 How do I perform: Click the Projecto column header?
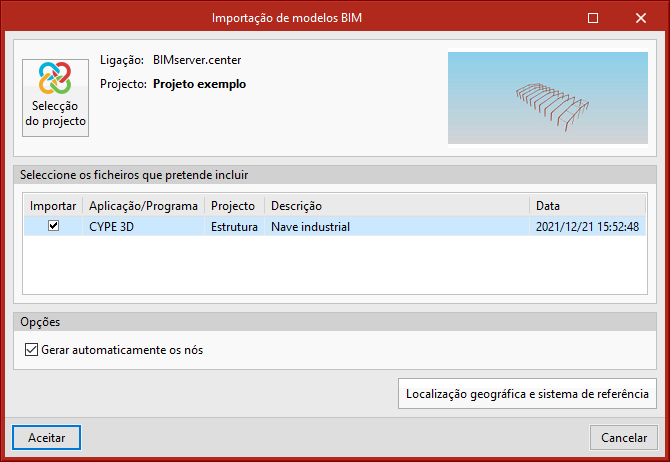233,206
